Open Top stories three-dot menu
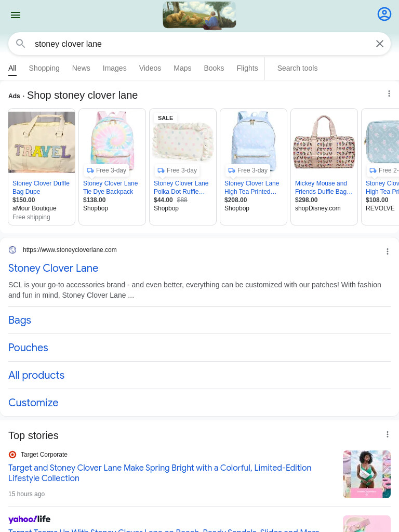 tap(388, 434)
